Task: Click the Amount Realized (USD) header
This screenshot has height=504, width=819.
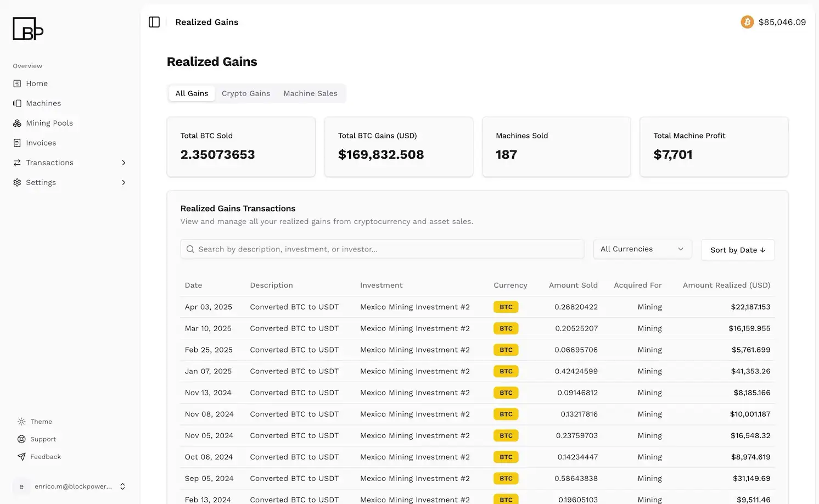Action: tap(726, 285)
